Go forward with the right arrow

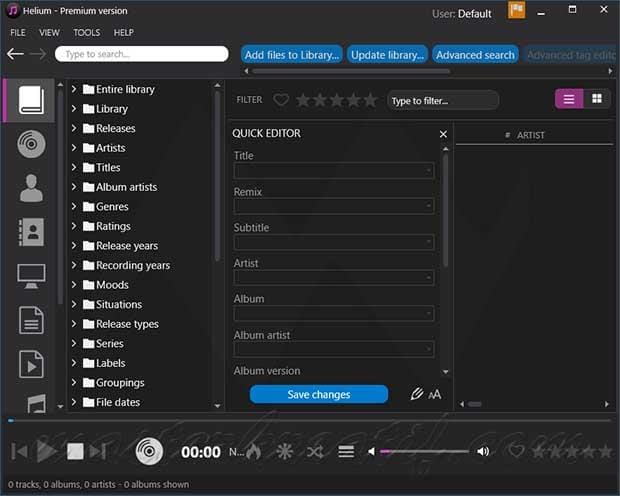click(38, 54)
